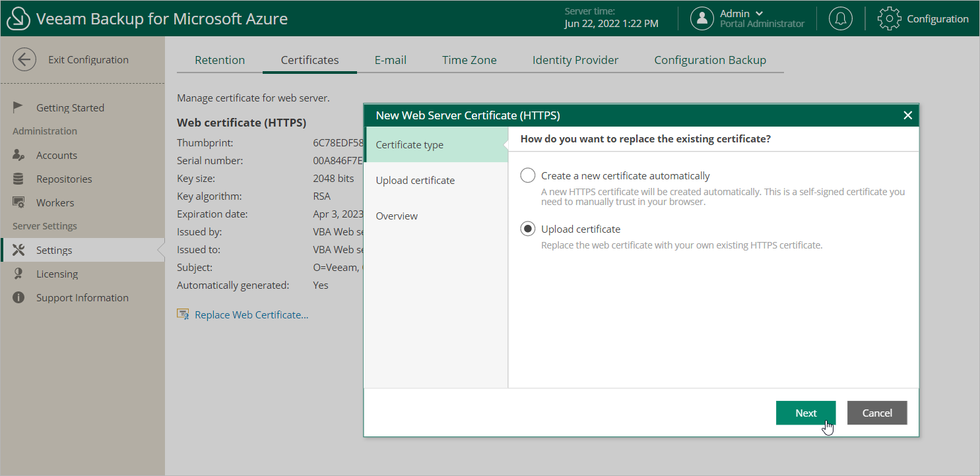Click the Replace Web Certificate link
This screenshot has width=980, height=476.
[251, 315]
